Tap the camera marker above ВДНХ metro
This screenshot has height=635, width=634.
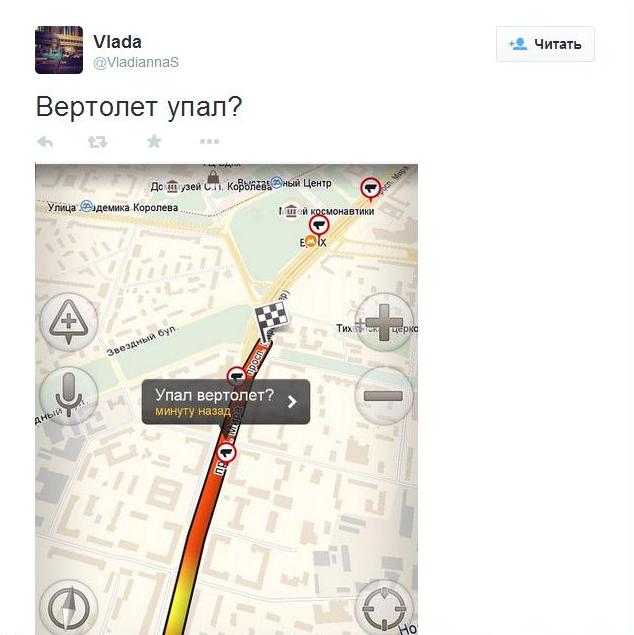319,227
